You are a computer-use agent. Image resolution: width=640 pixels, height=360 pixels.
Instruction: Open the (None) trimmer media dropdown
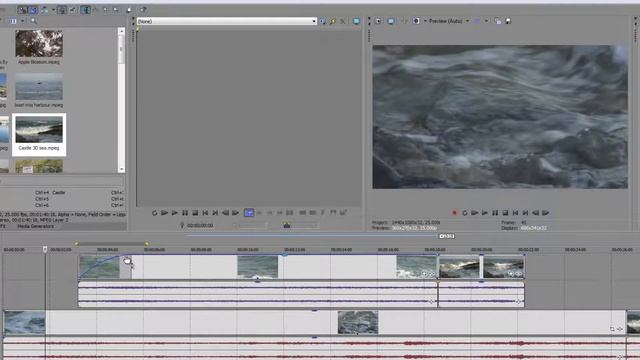227,21
